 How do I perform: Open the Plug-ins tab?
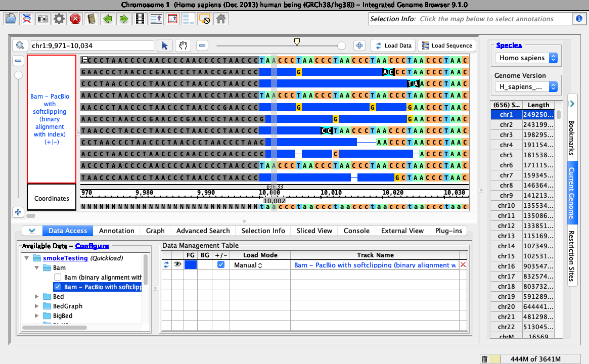click(448, 231)
